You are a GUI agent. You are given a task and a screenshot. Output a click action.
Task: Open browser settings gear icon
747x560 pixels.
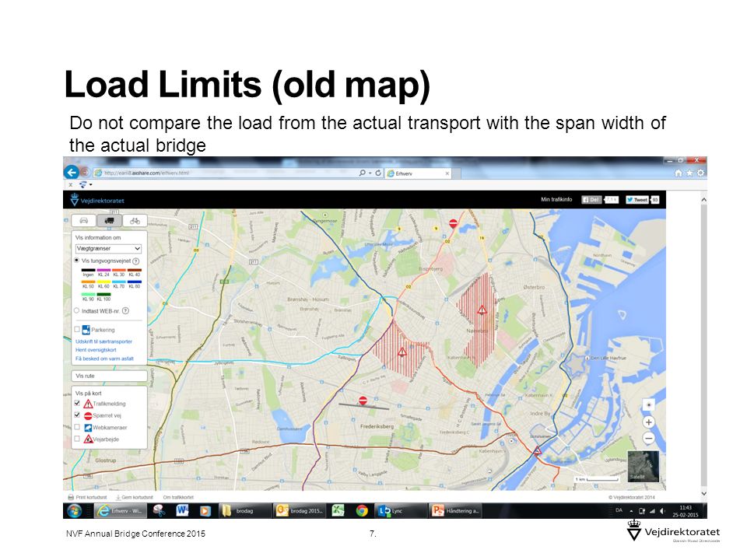[x=700, y=173]
